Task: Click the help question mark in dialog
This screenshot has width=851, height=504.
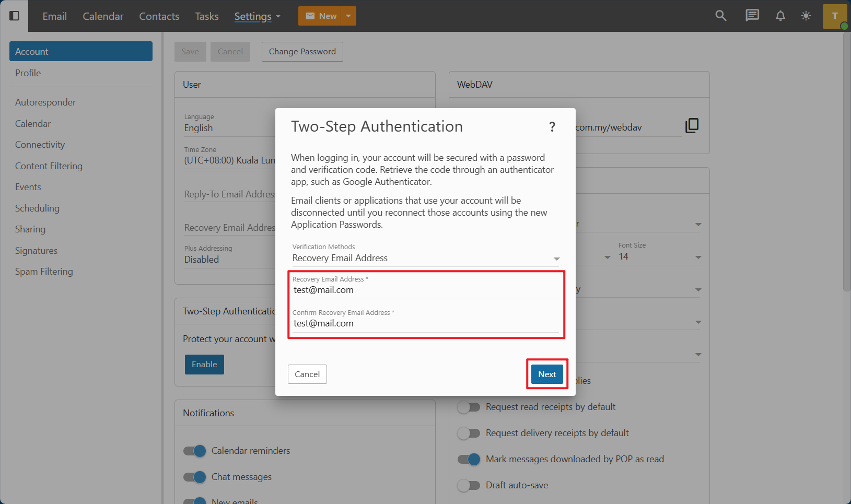Action: tap(552, 127)
